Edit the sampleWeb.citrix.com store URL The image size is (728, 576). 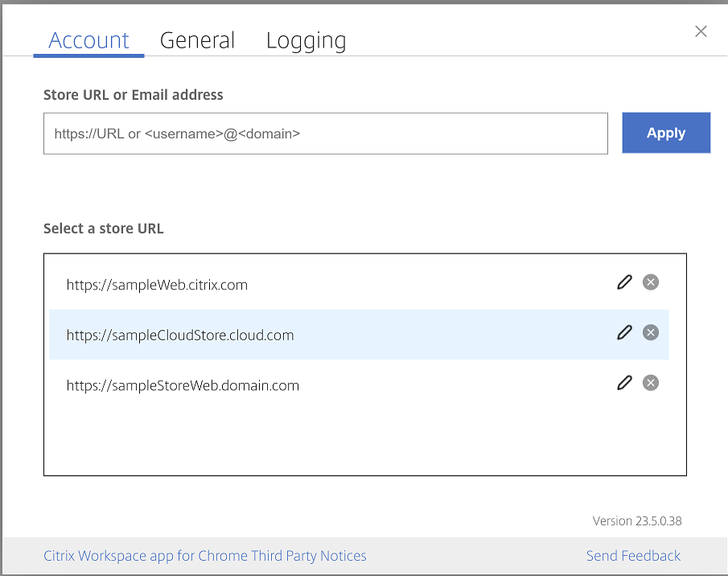click(624, 282)
